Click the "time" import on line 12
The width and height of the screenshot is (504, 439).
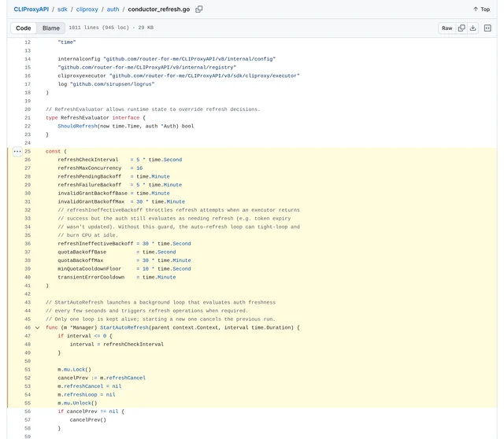[x=67, y=42]
